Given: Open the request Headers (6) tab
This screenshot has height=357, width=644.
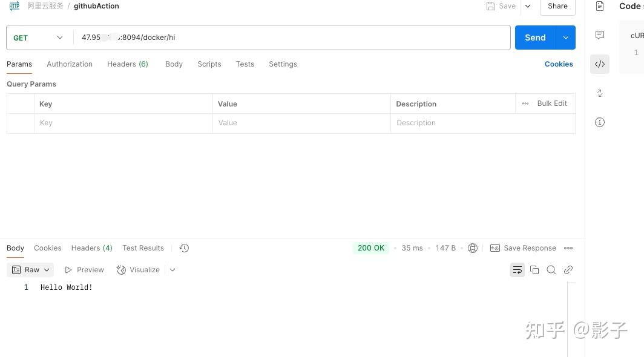Looking at the screenshot, I should [128, 64].
